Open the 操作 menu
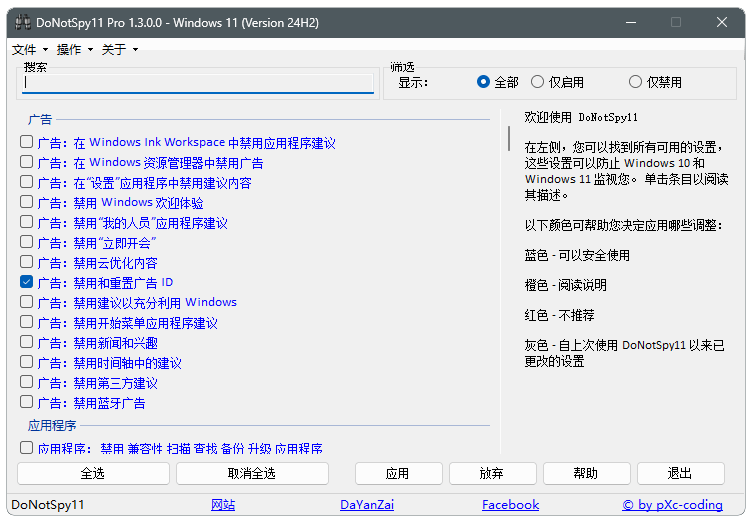This screenshot has width=754, height=523. pyautogui.click(x=73, y=49)
